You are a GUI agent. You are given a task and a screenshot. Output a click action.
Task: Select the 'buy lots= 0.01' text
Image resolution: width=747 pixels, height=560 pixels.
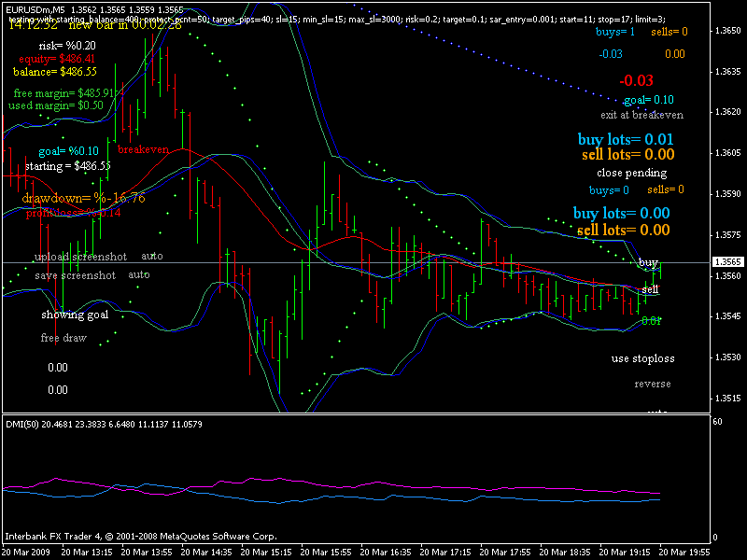tap(626, 139)
